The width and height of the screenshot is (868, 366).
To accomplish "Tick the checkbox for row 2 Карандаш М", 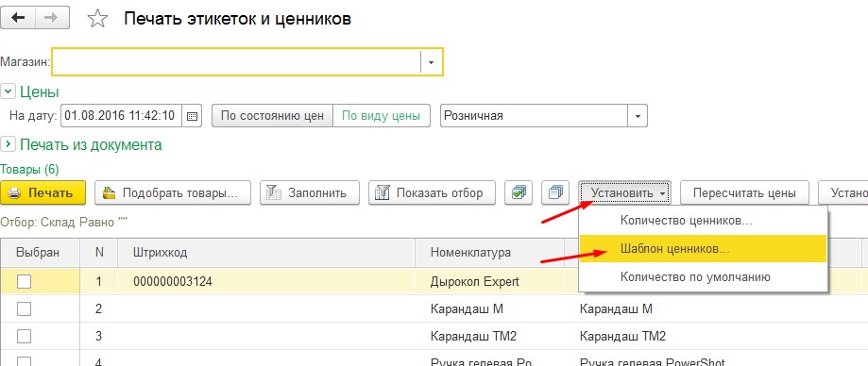I will pyautogui.click(x=24, y=309).
